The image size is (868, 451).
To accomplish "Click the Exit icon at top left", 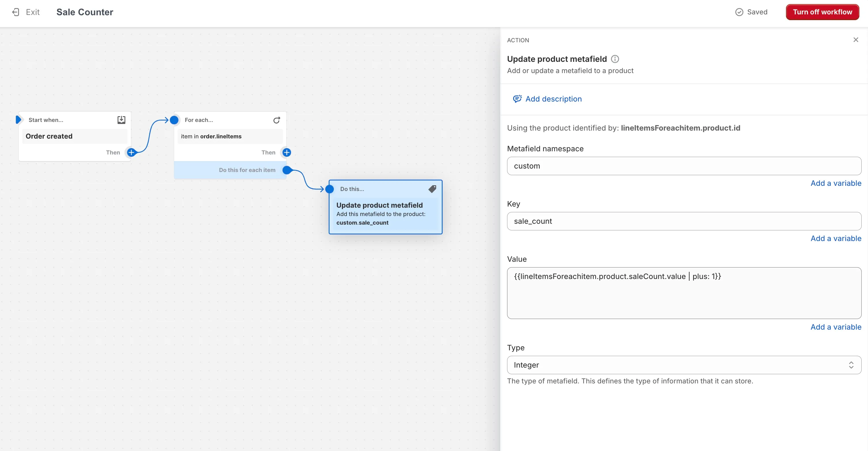I will (16, 12).
